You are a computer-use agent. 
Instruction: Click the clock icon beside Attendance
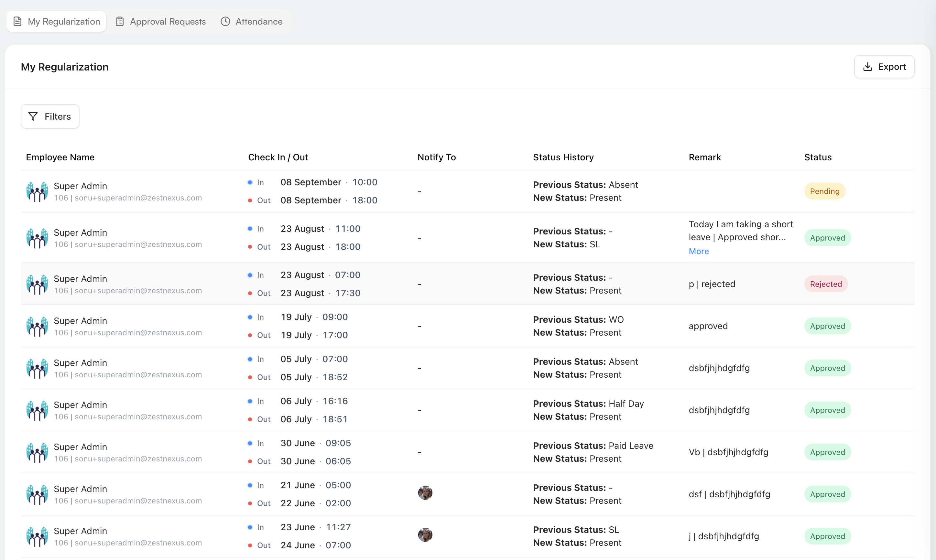[x=225, y=22]
